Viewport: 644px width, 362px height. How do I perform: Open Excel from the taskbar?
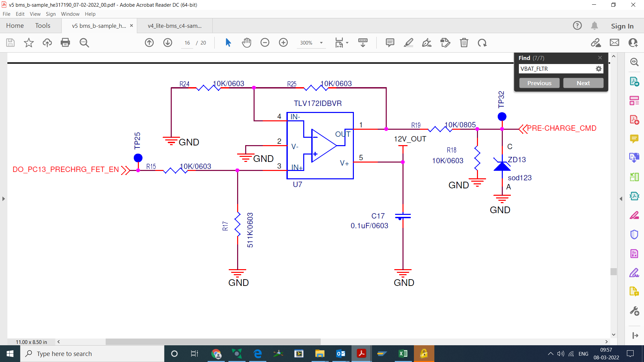click(403, 354)
